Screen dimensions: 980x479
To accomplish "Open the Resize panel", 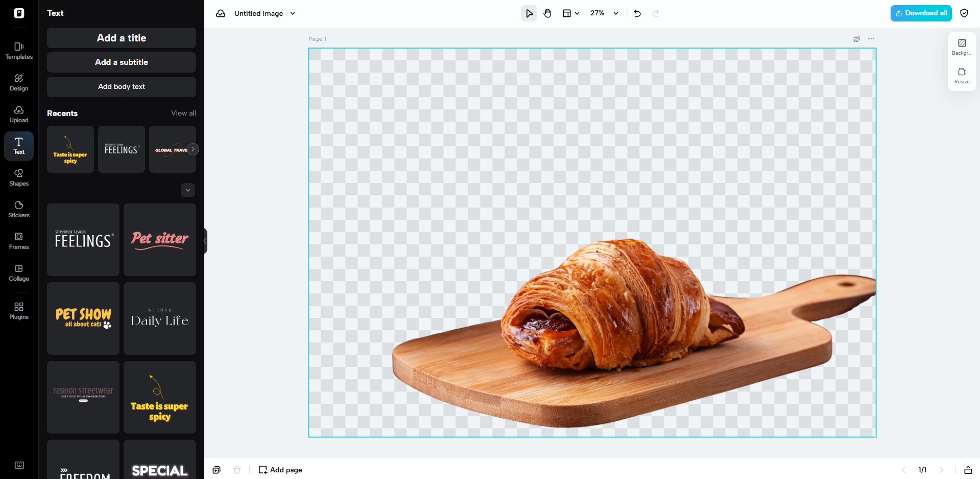I will coord(962,76).
